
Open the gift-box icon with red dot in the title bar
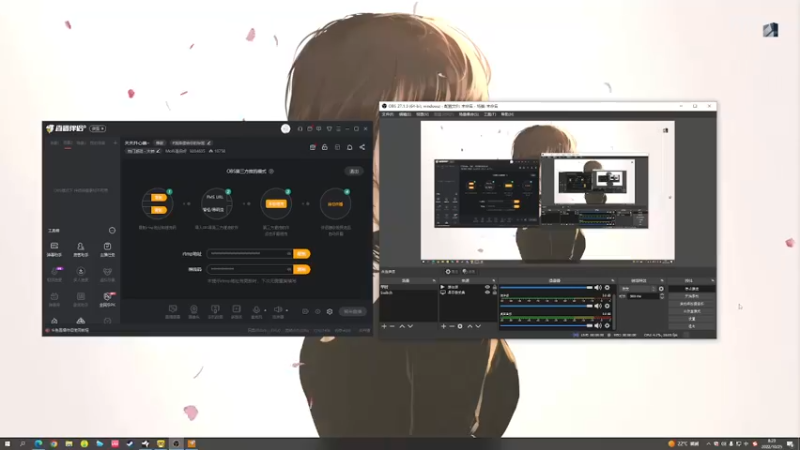(x=310, y=129)
